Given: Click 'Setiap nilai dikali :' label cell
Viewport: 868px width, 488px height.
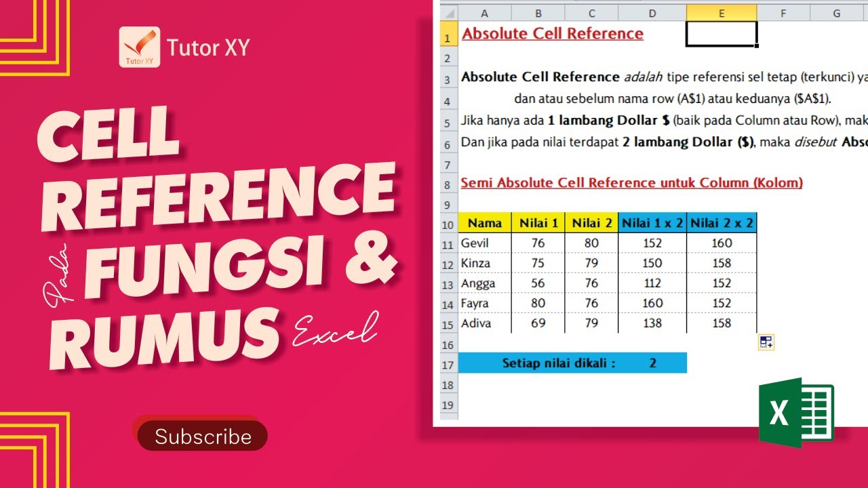Looking at the screenshot, I should 538,363.
